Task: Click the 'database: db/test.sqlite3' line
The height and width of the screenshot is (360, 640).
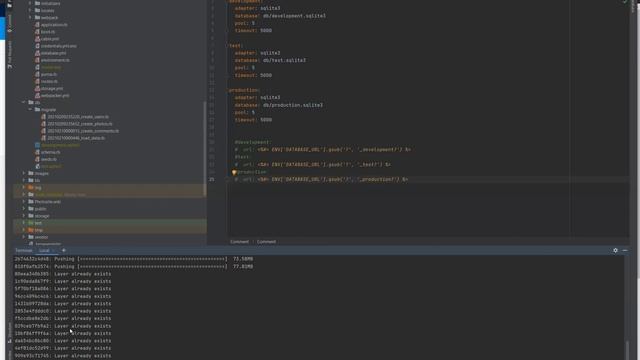Action: click(270, 60)
